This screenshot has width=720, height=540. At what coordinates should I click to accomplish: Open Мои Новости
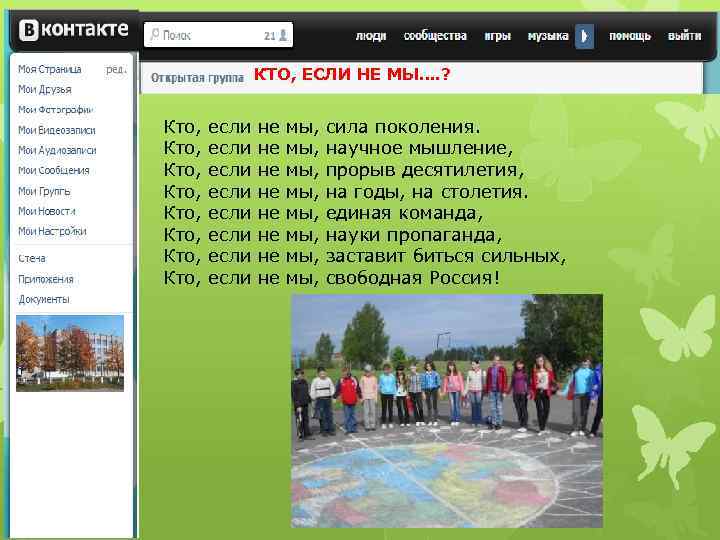tap(46, 211)
